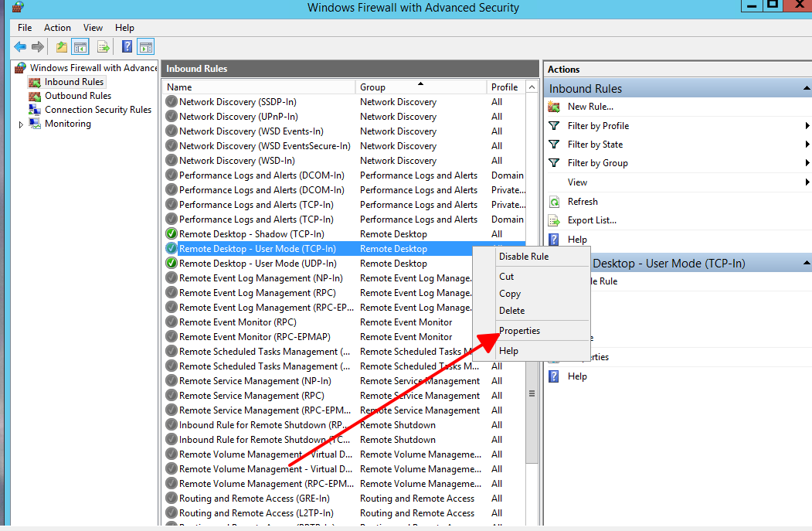Click Export List... in Actions pane
Image resolution: width=812 pixels, height=531 pixels.
tap(592, 220)
